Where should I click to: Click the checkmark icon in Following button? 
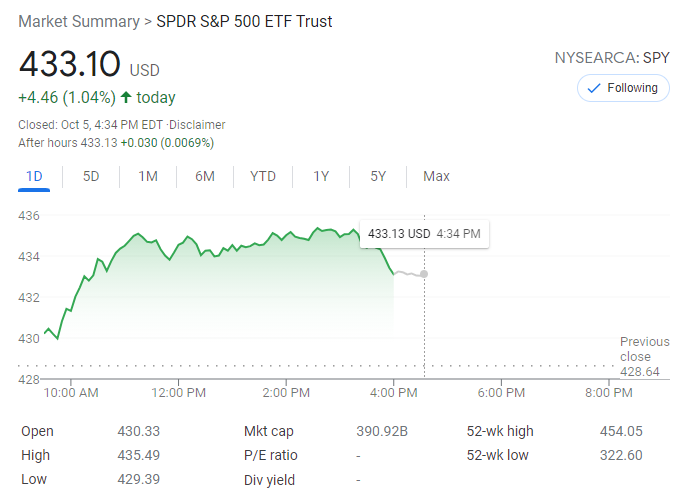pyautogui.click(x=594, y=88)
